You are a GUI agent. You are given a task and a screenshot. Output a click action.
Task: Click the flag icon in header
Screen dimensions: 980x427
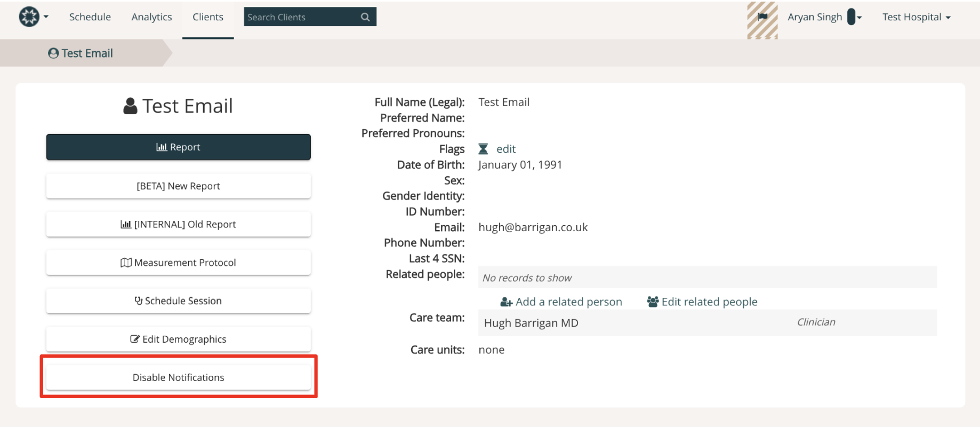click(x=762, y=17)
